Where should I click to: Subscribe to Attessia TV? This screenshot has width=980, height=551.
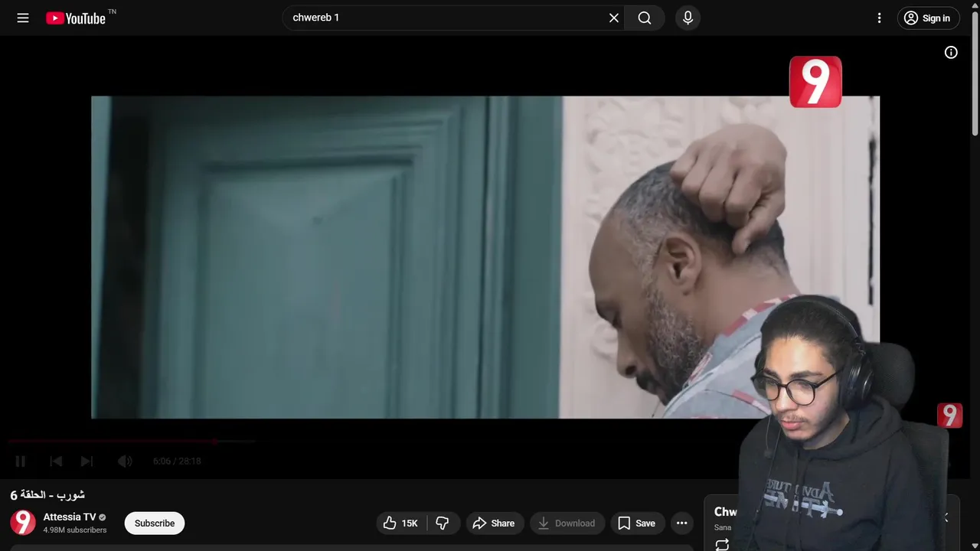(x=155, y=523)
